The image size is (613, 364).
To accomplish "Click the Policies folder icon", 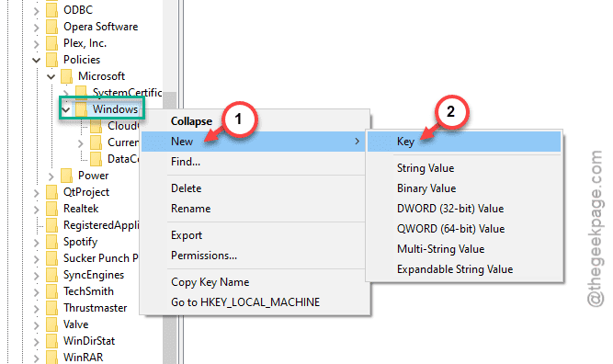I will (51, 60).
